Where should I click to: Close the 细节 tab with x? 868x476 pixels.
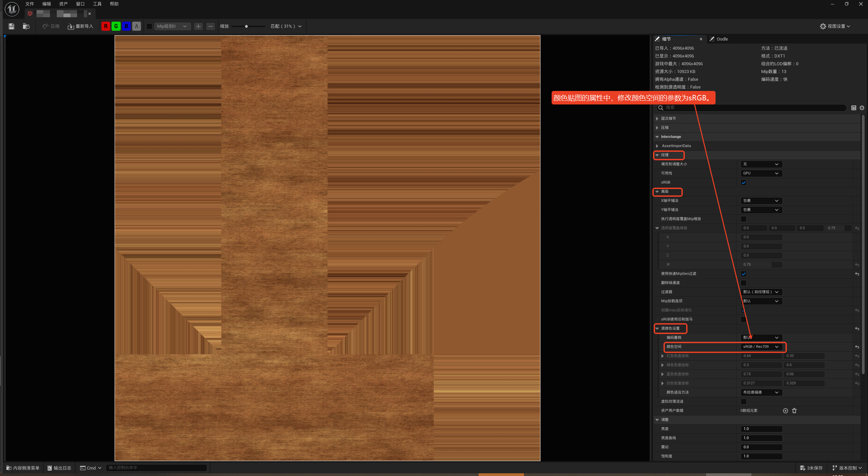click(x=701, y=39)
